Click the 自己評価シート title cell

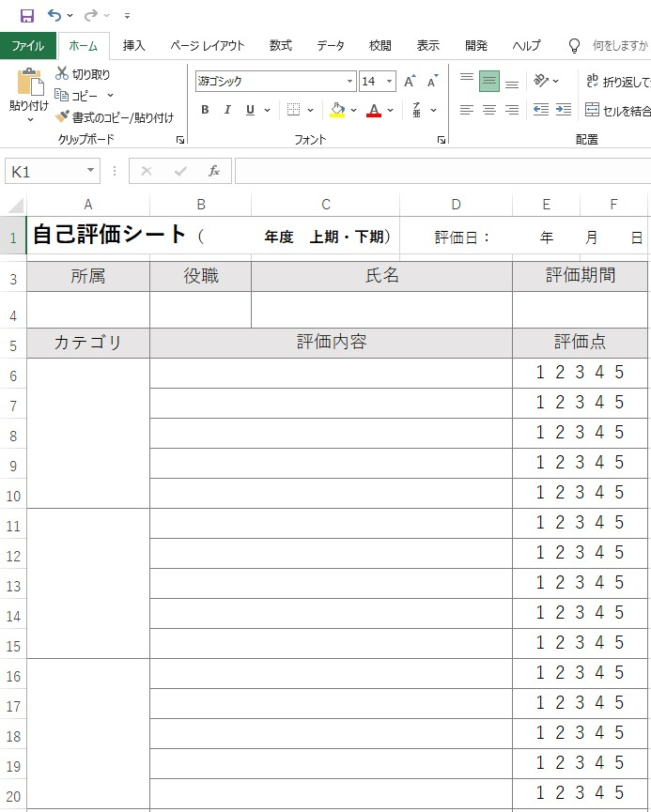(213, 236)
